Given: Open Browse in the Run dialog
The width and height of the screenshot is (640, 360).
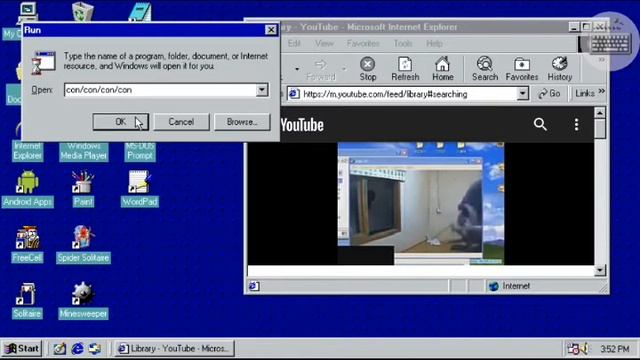Looking at the screenshot, I should [242, 122].
